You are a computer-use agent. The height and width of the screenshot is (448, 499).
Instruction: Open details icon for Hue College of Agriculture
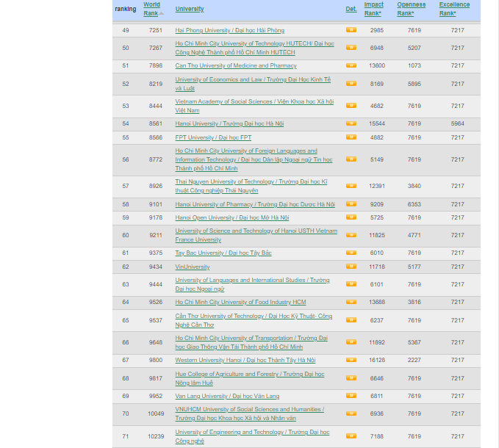pyautogui.click(x=351, y=378)
